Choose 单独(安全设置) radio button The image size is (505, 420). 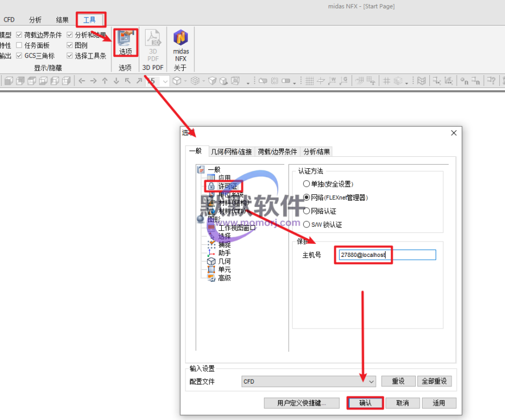point(307,184)
